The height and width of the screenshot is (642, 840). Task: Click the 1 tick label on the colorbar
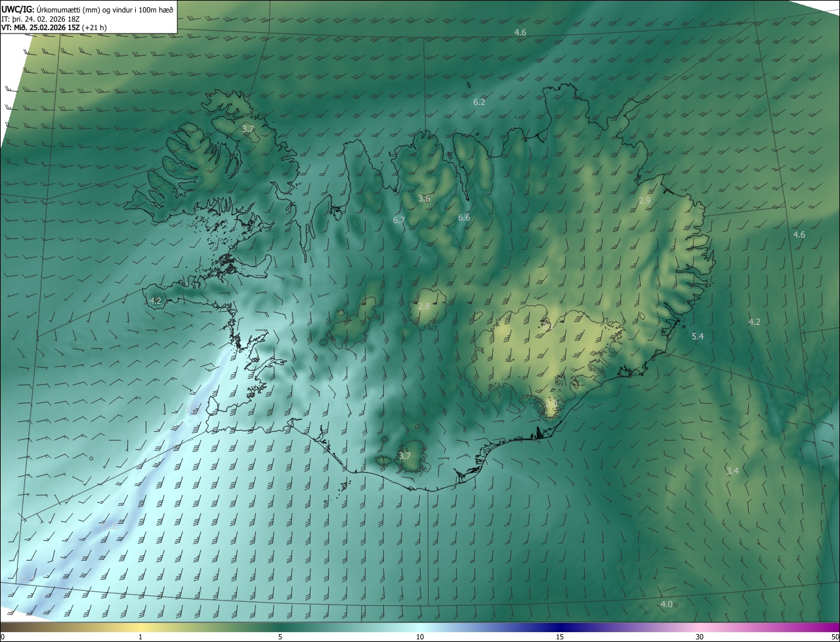point(140,637)
